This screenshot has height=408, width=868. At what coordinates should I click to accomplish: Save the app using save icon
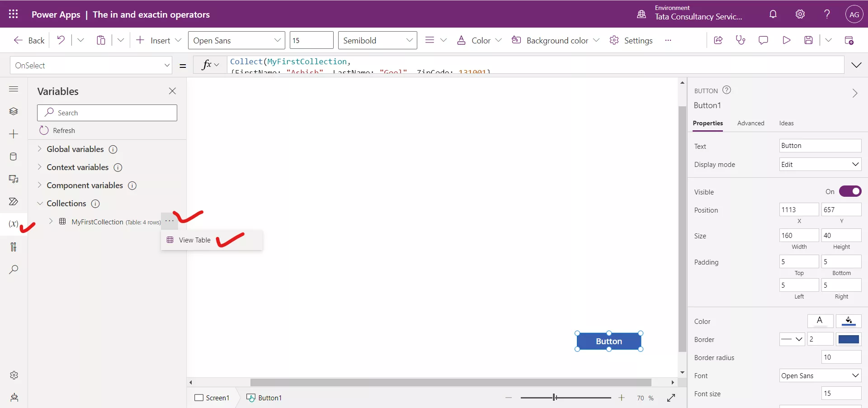point(809,40)
